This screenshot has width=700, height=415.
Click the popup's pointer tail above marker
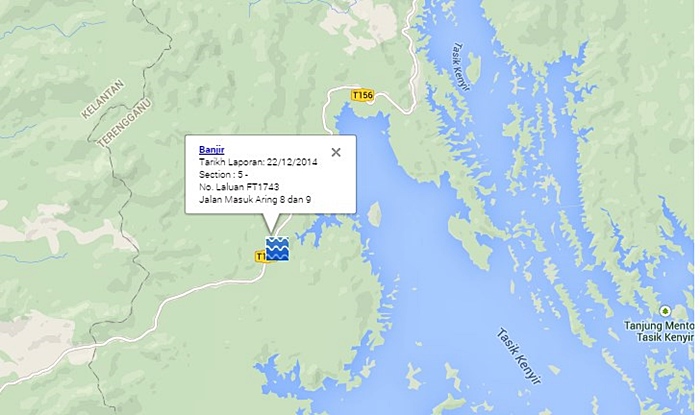(x=271, y=223)
